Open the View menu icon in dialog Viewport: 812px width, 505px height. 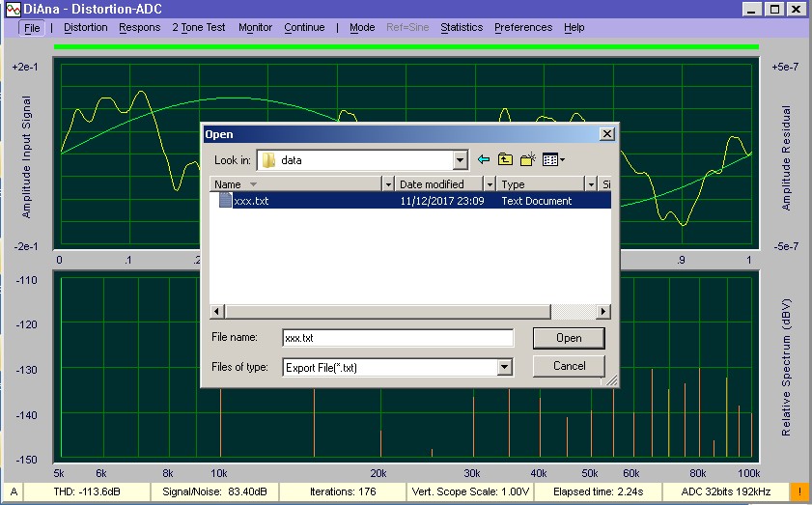(553, 159)
